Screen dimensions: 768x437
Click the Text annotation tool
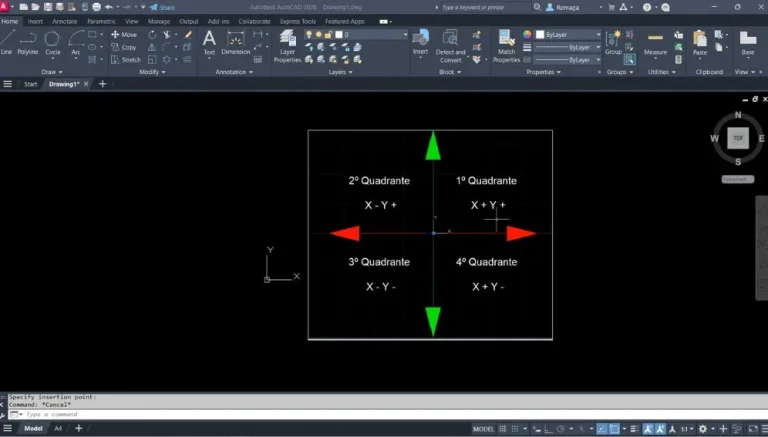(209, 42)
